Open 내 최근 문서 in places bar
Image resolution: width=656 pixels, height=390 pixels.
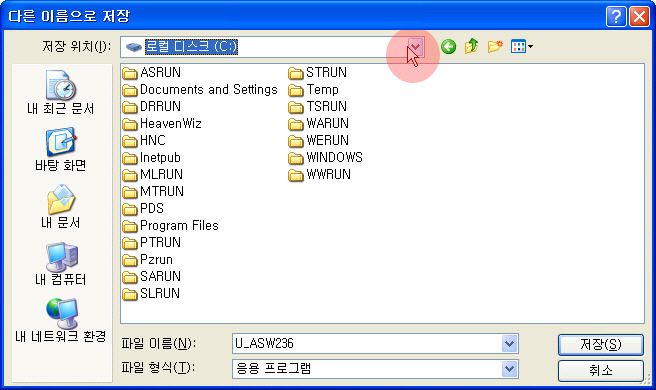click(x=61, y=93)
